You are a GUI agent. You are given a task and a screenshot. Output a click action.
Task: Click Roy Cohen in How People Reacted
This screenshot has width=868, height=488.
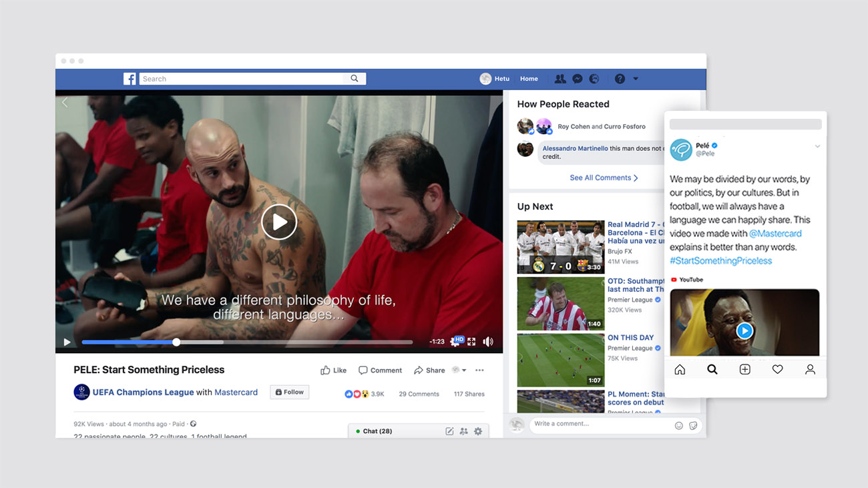(x=574, y=126)
